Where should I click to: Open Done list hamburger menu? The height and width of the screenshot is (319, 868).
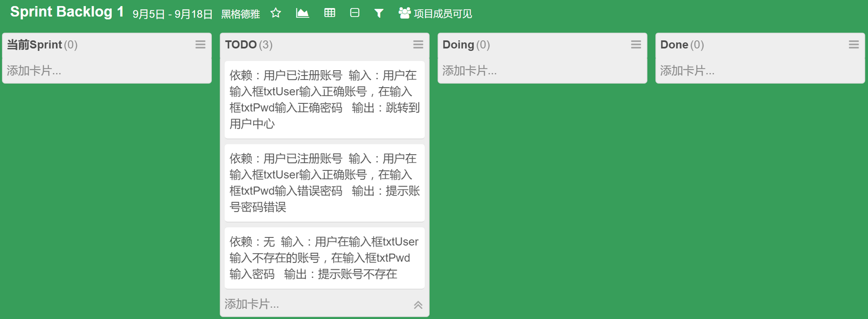tap(853, 44)
